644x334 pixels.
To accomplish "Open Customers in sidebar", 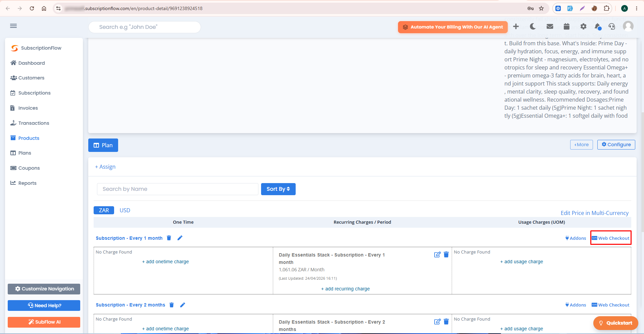I will click(28, 78).
